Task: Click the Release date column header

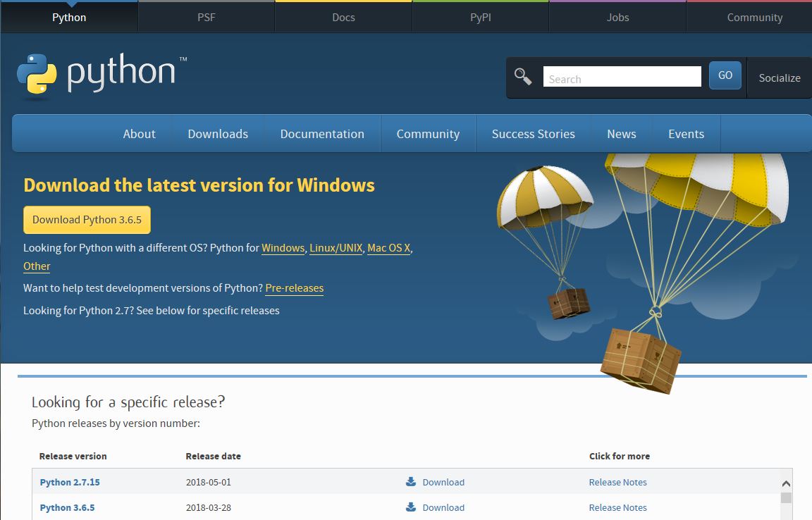Action: (213, 456)
